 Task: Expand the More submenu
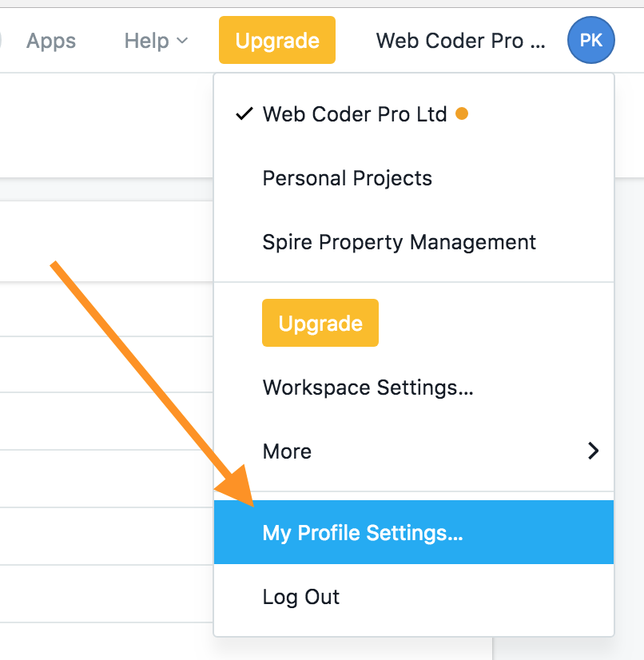tap(287, 451)
